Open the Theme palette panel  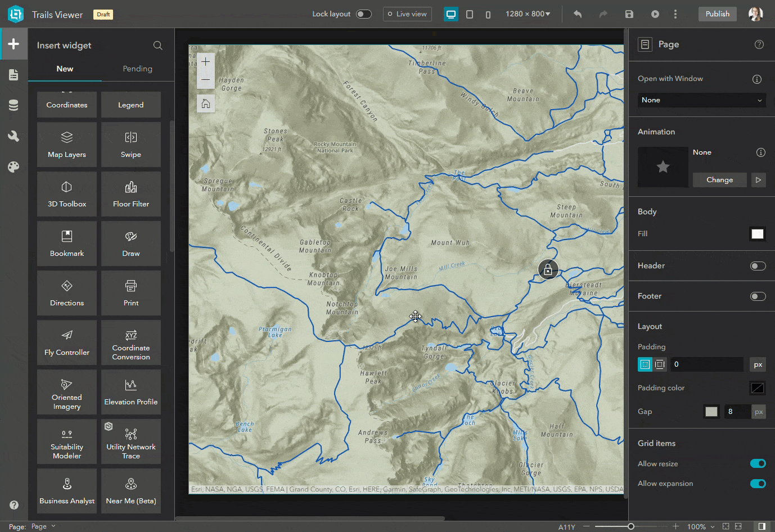13,166
